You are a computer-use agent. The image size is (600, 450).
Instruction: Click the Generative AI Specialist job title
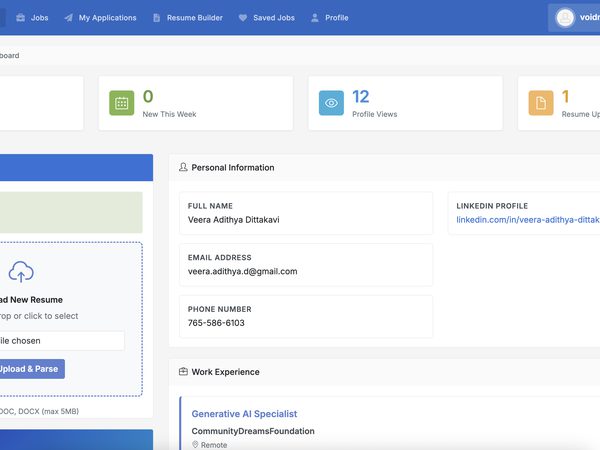click(244, 414)
